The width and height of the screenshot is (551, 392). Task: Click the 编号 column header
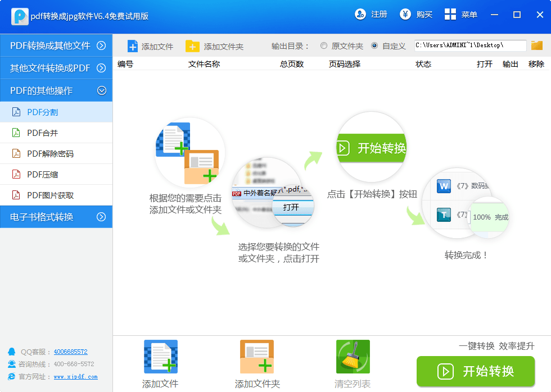coord(125,64)
